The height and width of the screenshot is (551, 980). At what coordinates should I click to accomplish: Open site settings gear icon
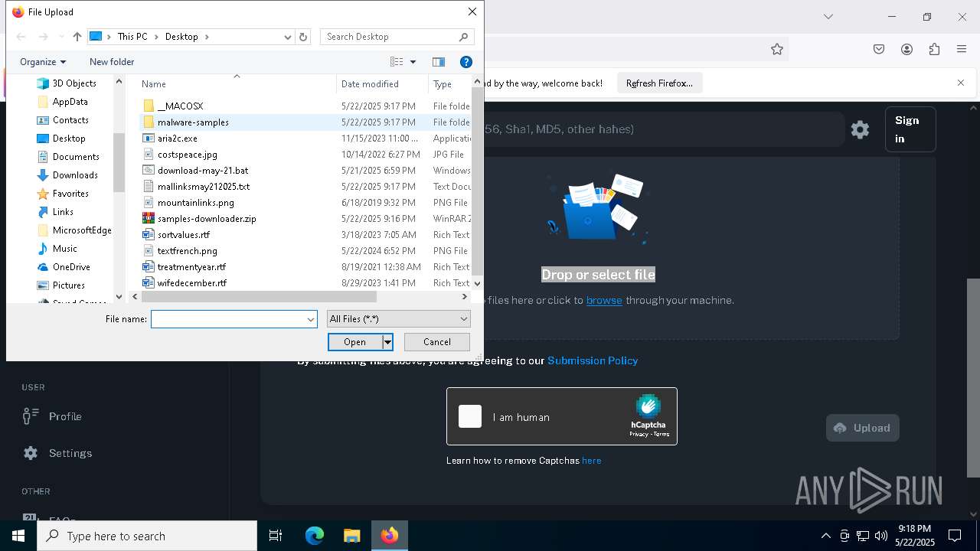861,129
